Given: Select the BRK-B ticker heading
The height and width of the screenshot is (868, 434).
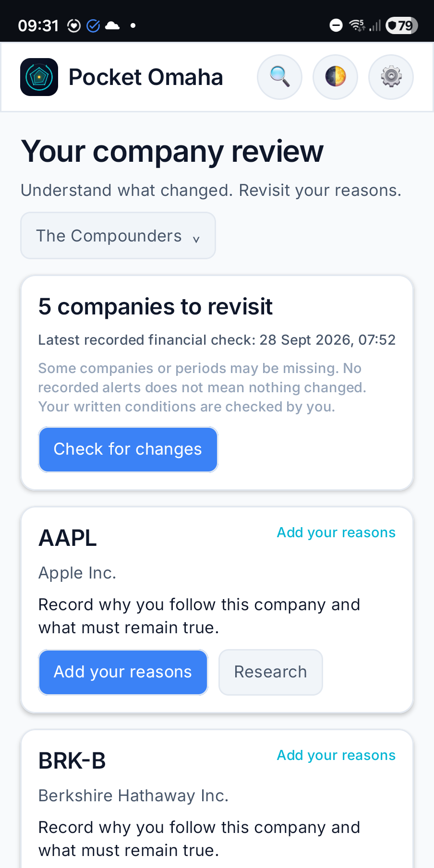Looking at the screenshot, I should pos(72,761).
